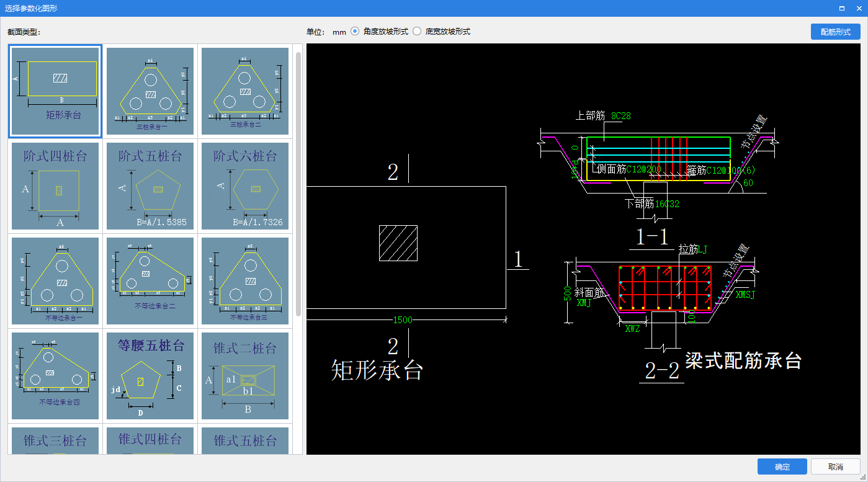Choose the 三桩承台一 section type
This screenshot has height=482, width=868.
pyautogui.click(x=150, y=91)
